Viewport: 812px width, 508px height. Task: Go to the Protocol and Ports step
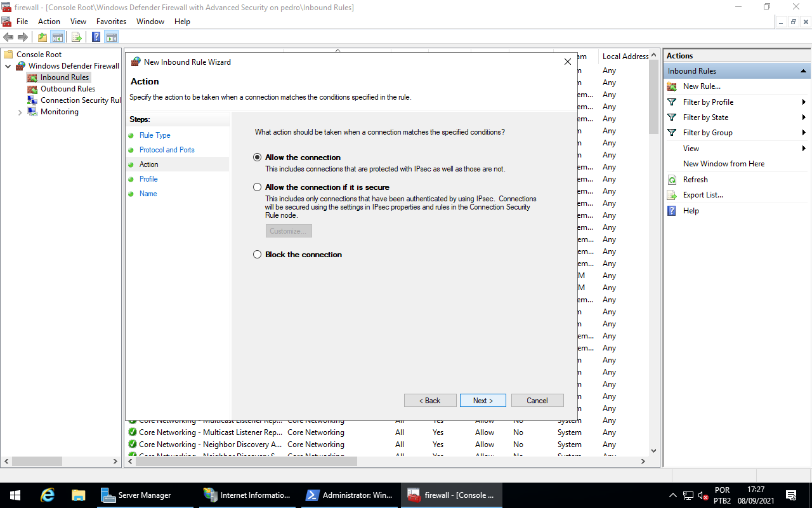pos(167,150)
